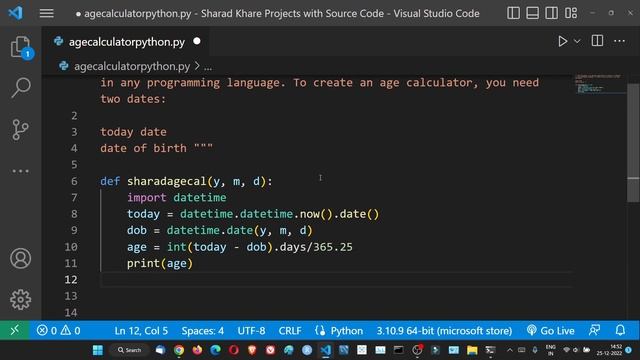This screenshot has height=360, width=640.
Task: Expand the run options dropdown arrow
Action: tap(577, 41)
